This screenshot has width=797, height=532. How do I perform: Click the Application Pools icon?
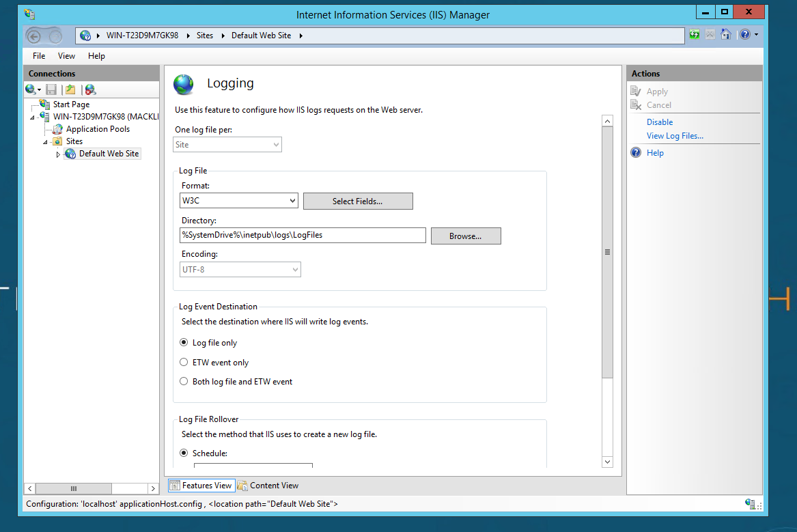click(x=58, y=129)
